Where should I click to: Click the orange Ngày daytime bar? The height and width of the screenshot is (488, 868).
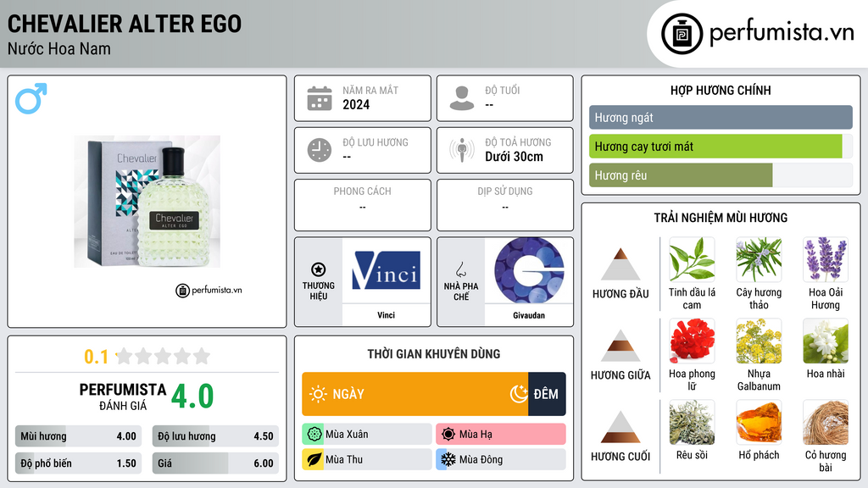tap(415, 394)
